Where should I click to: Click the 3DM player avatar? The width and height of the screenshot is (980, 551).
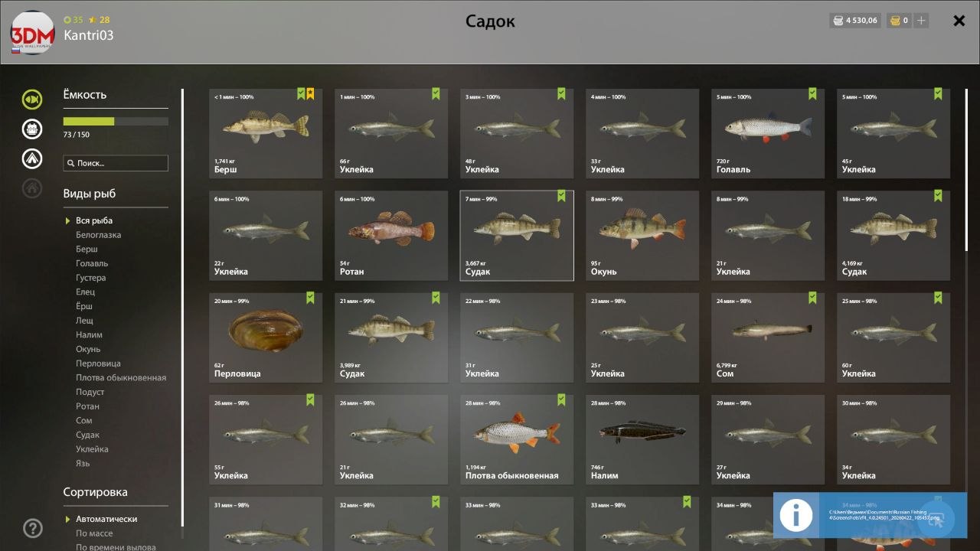point(32,32)
